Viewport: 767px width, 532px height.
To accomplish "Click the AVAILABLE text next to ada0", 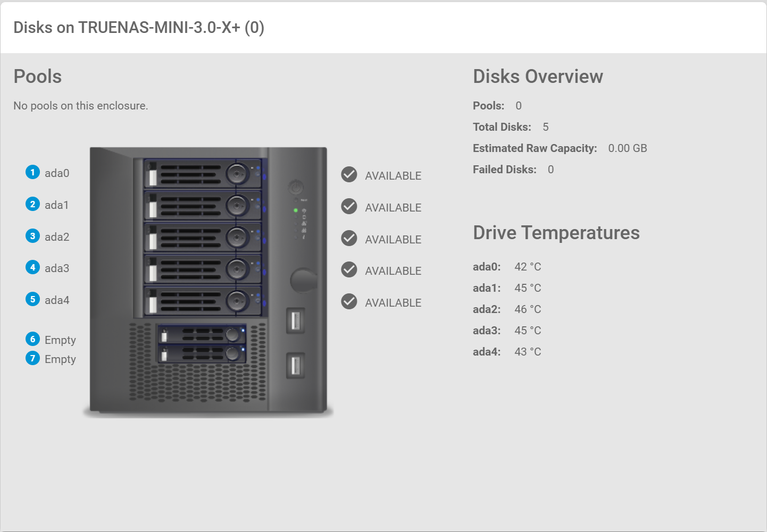I will click(393, 176).
